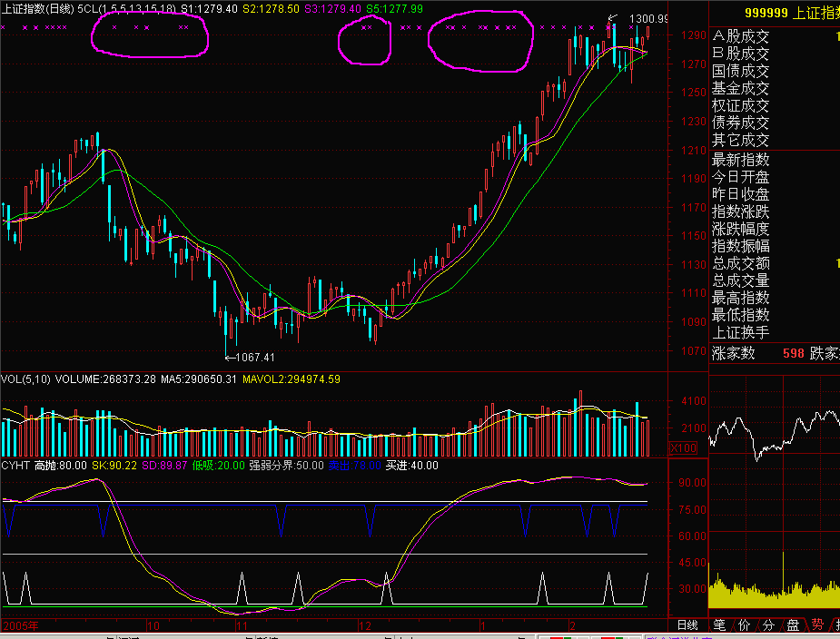Click the 5CL(1,5,5,13,15,18) indicator name
The height and width of the screenshot is (639, 840).
pyautogui.click(x=126, y=9)
